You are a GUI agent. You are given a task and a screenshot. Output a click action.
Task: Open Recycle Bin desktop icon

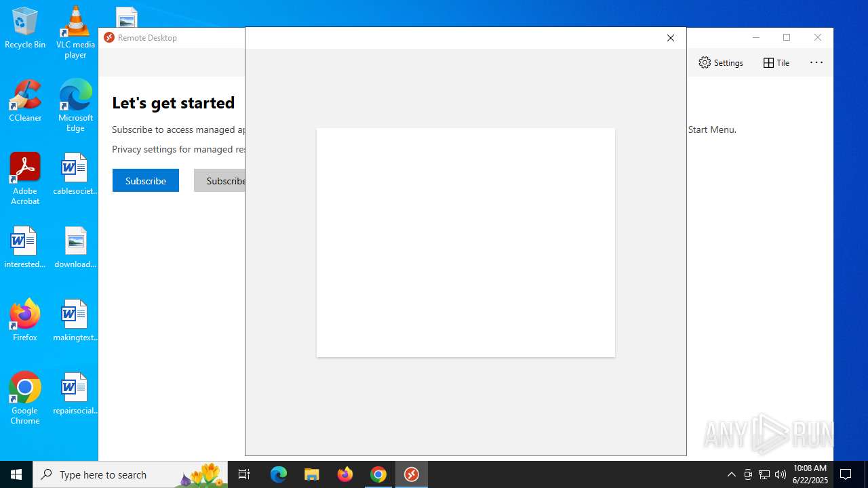[25, 28]
